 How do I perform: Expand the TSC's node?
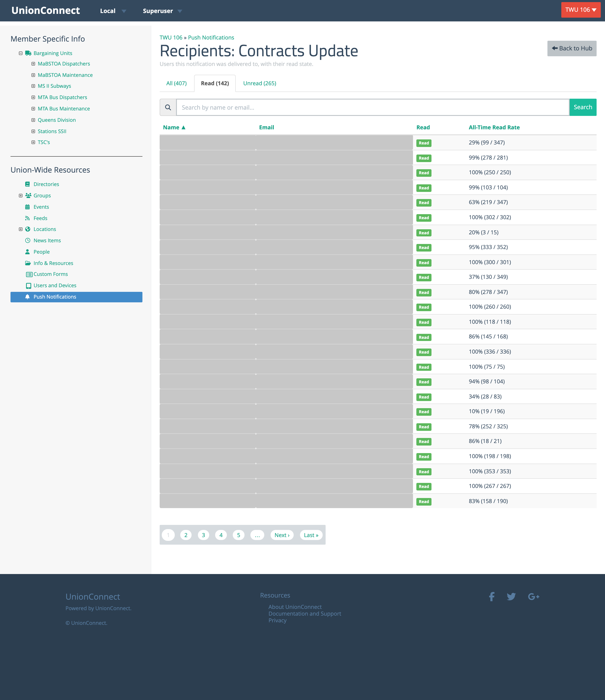point(33,142)
